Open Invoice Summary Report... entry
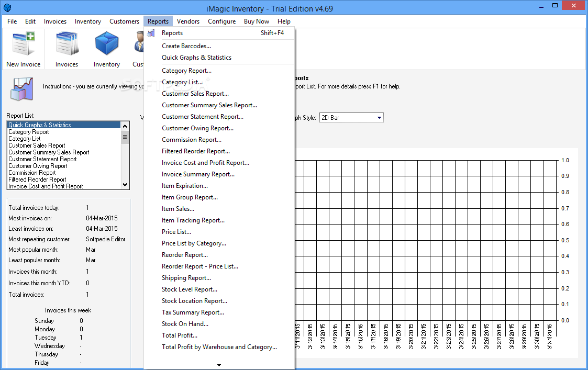The width and height of the screenshot is (588, 370). pos(219,174)
